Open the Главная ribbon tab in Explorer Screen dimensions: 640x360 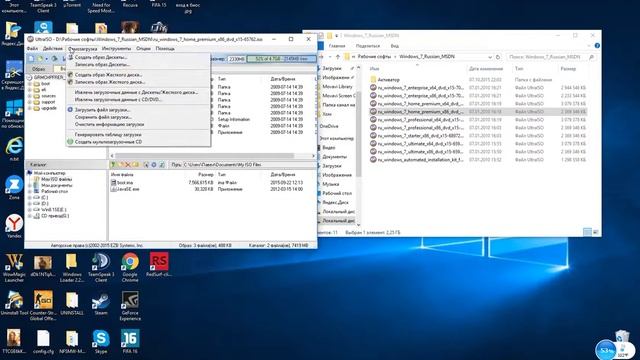tap(337, 46)
